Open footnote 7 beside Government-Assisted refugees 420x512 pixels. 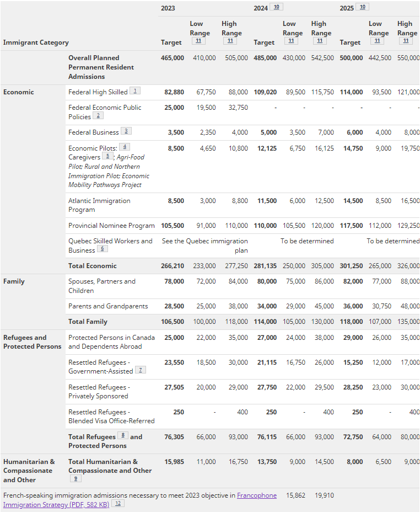point(141,370)
